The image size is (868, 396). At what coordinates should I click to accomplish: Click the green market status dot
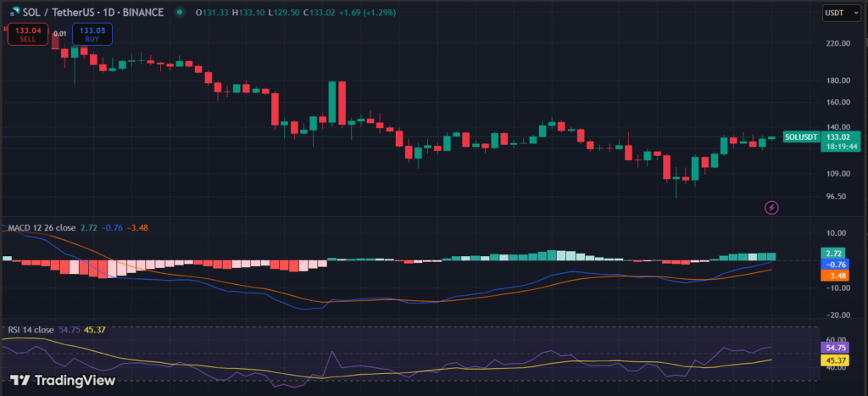179,13
